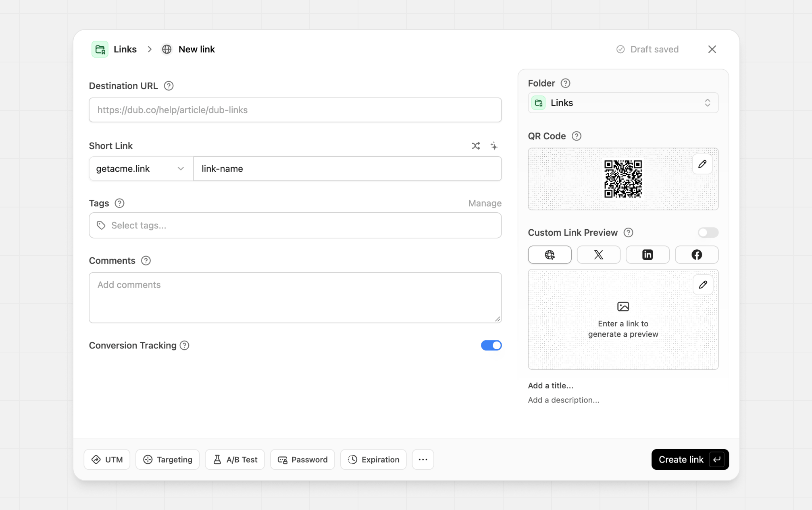Click the Add a title field
Screen dimensions: 812x510
(x=550, y=386)
